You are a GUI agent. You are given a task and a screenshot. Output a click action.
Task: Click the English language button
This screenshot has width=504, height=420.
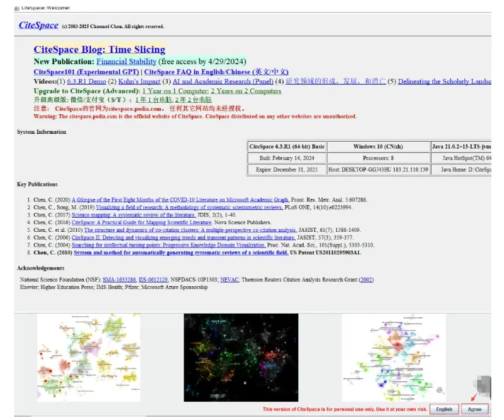(x=444, y=409)
